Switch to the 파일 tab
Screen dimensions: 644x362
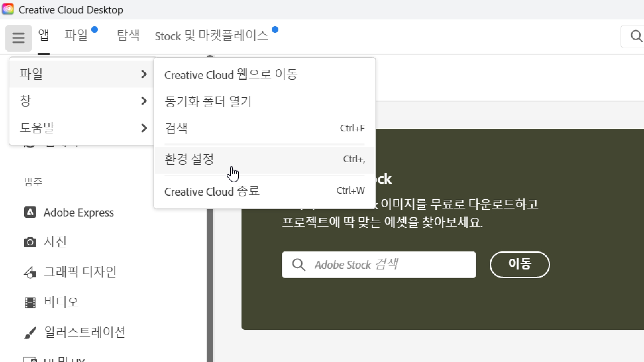(76, 35)
